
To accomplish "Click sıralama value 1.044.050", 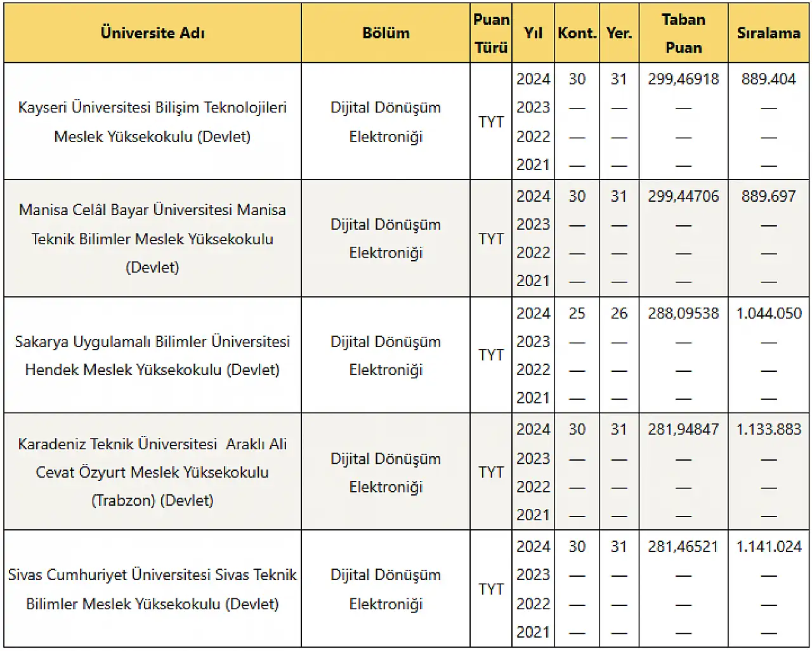I will 769,313.
